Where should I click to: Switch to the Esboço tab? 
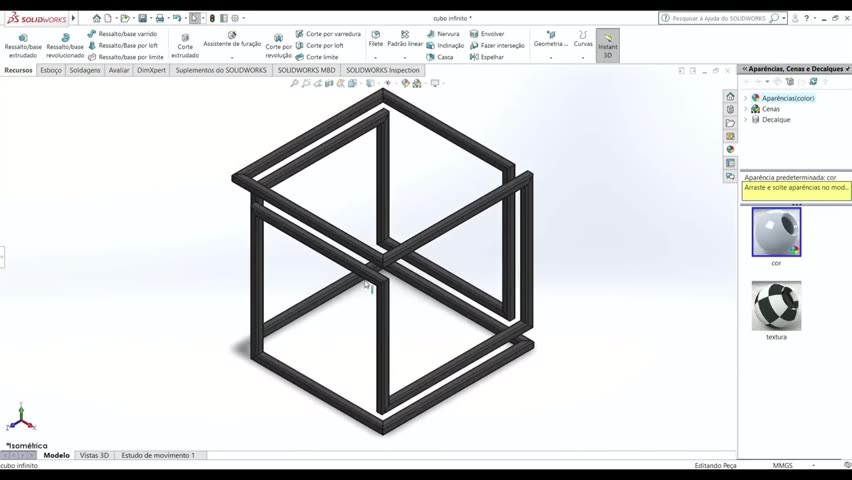(51, 70)
